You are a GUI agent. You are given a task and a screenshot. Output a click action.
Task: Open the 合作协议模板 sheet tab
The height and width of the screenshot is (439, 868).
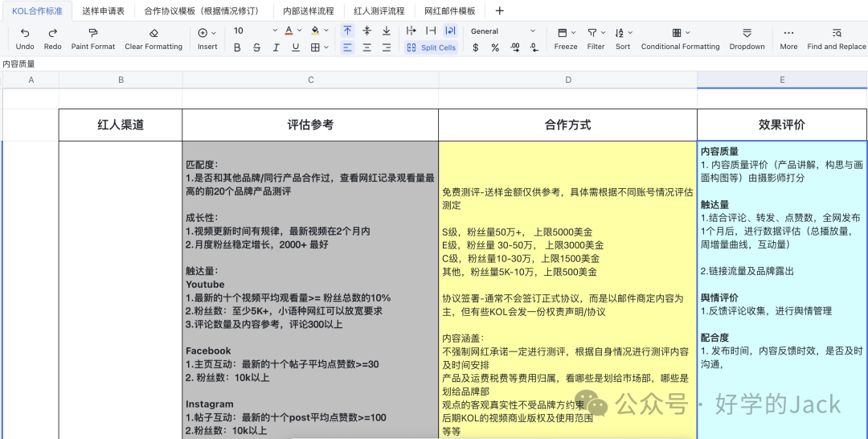[202, 10]
